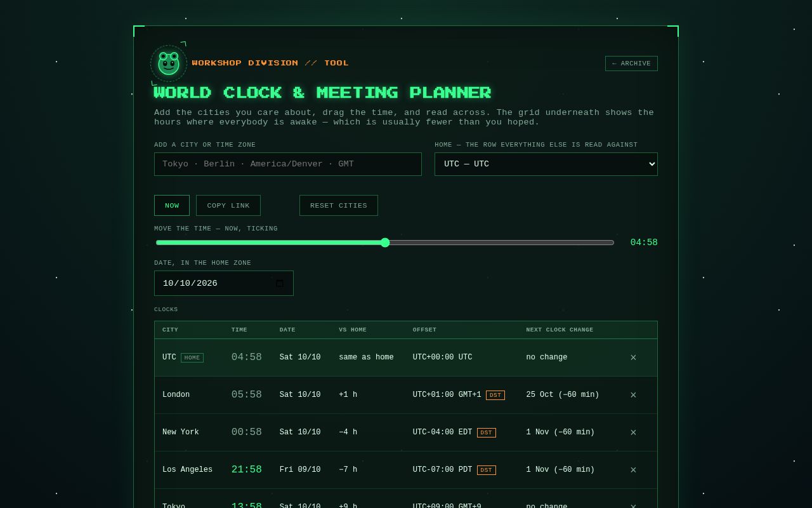This screenshot has width=812, height=508.
Task: Remove London from the clocks
Action: (633, 395)
